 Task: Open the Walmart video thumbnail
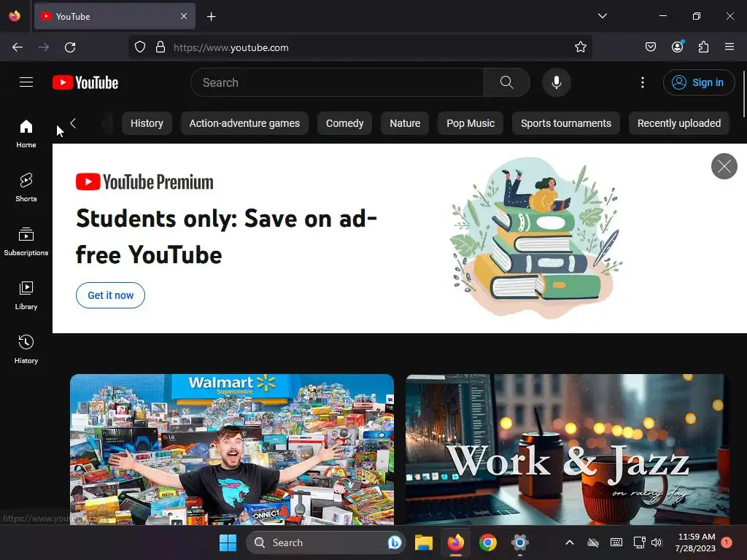click(x=232, y=449)
